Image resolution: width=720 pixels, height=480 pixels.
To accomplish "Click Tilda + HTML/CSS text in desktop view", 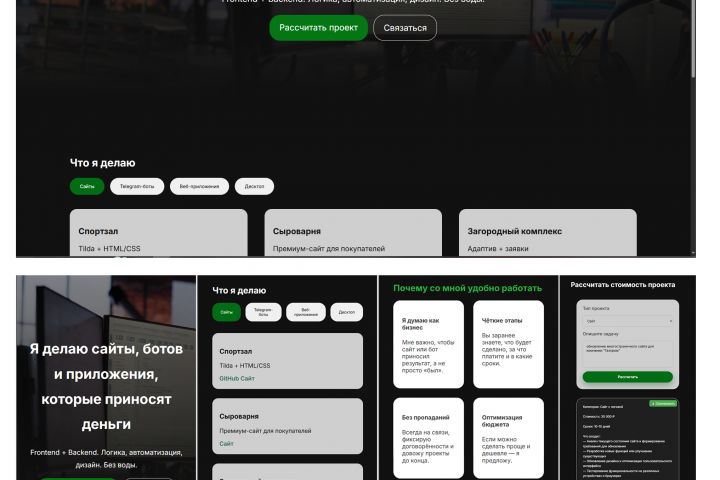I will click(x=109, y=248).
